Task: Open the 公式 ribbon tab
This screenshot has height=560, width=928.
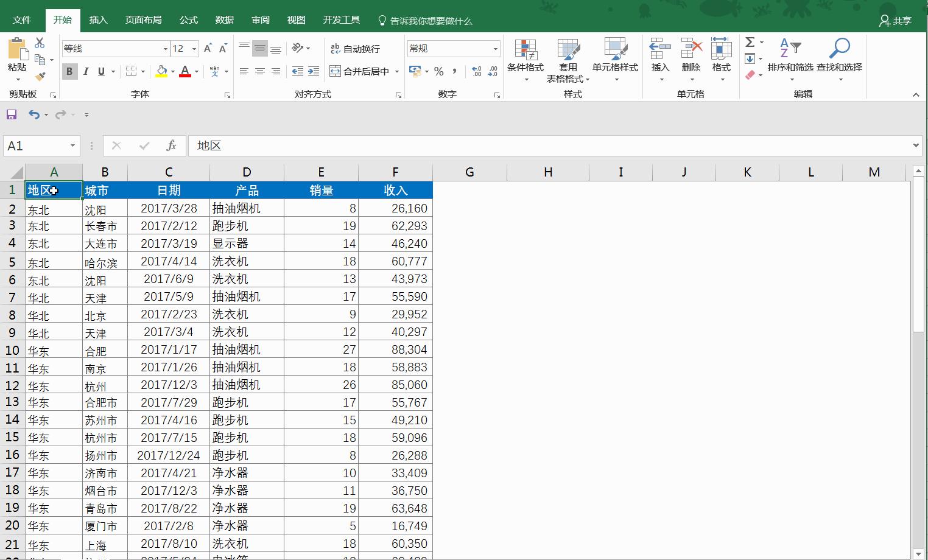Action: point(188,19)
